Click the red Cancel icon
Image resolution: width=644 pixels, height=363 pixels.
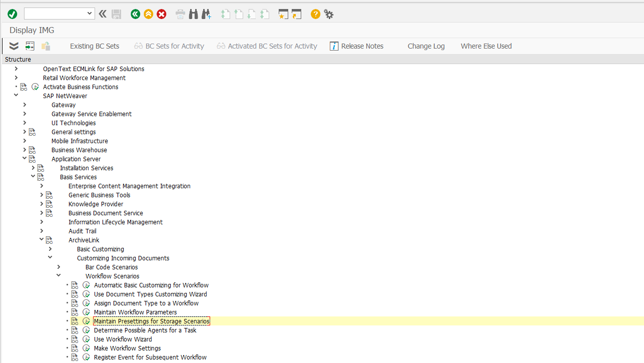pos(162,14)
